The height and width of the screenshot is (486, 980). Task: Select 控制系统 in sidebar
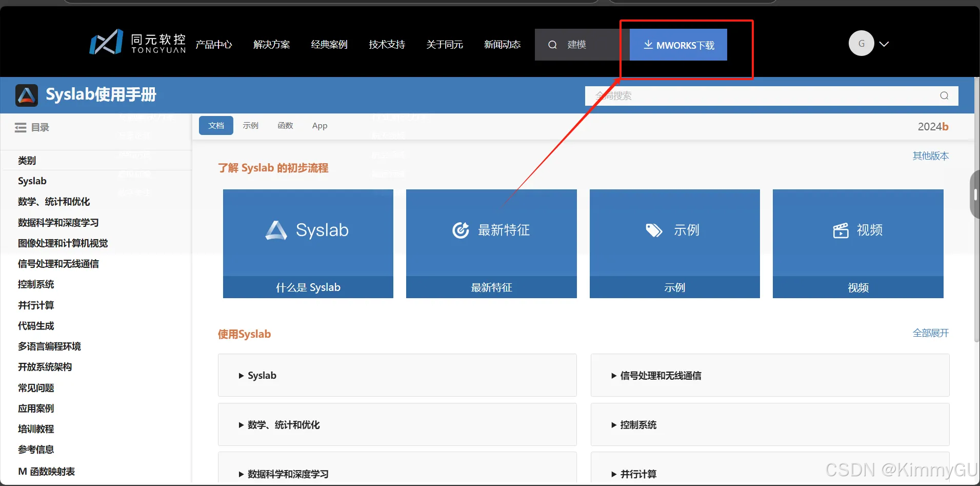click(36, 284)
